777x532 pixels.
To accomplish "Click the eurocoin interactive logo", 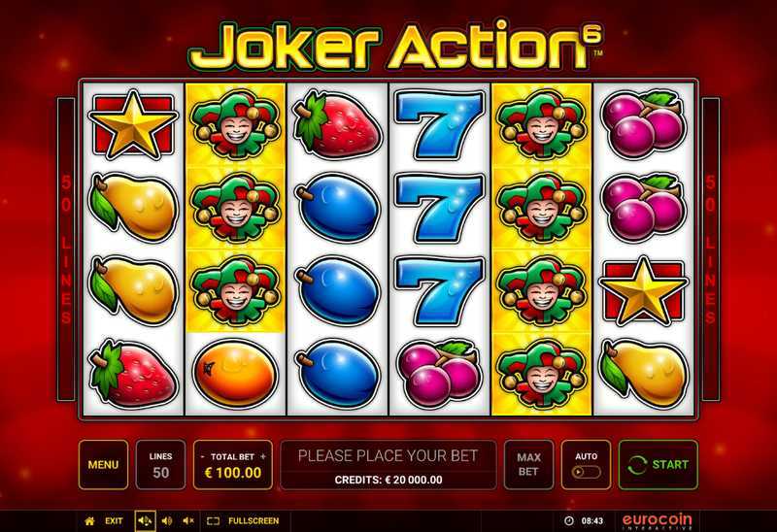I will tap(658, 521).
